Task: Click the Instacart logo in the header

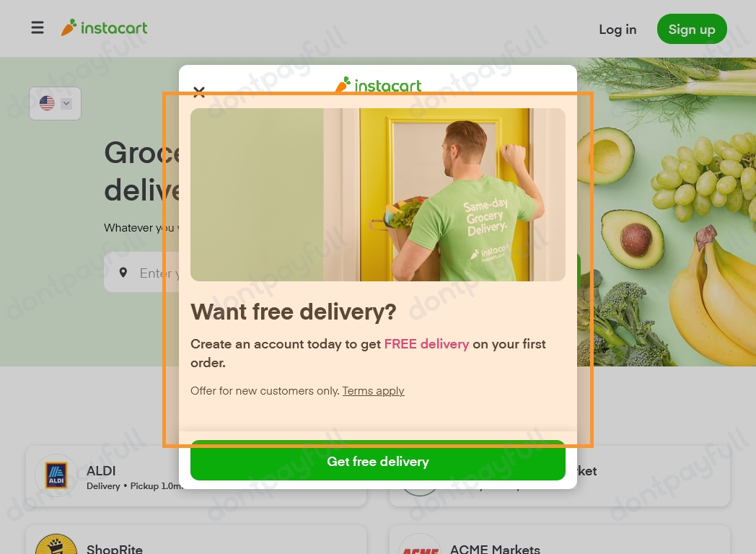Action: [104, 27]
